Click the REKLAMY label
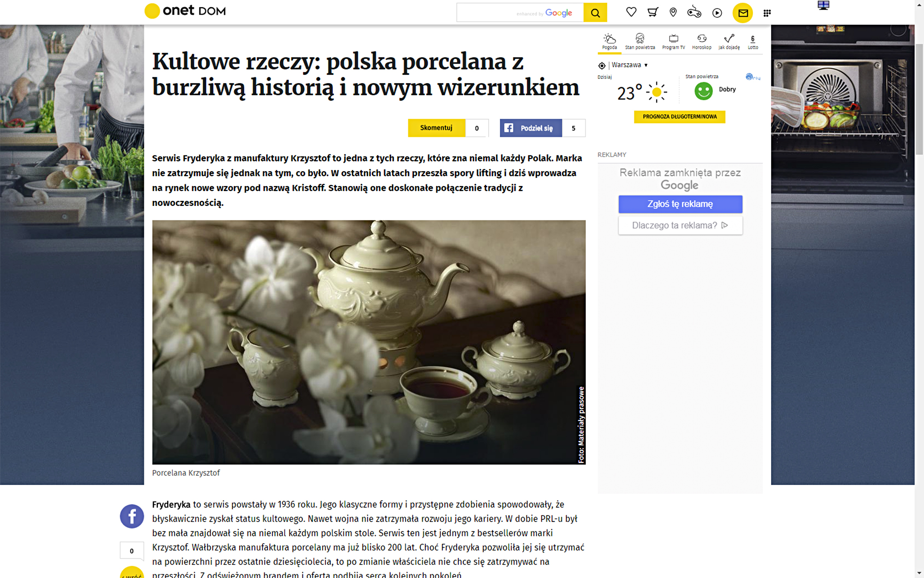 tap(612, 154)
